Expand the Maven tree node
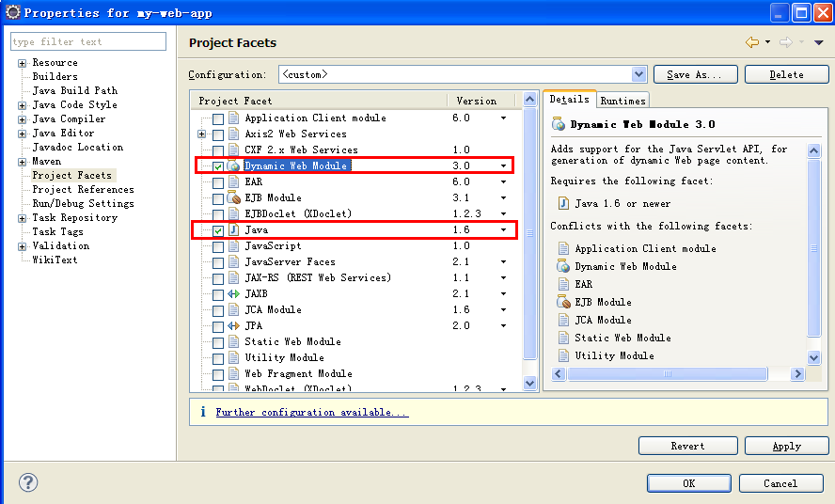 (x=22, y=162)
